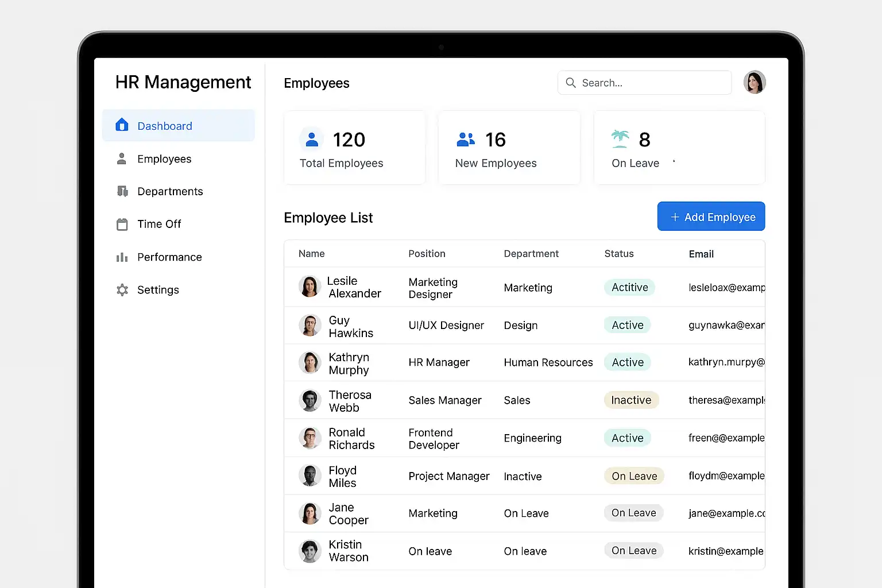Click Floyd Miles' On Leave badge
882x588 pixels.
point(634,476)
